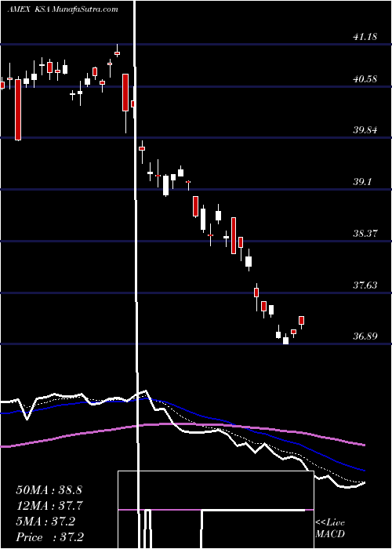
Task: Click the 36.89 price level label
Action: 365,336
